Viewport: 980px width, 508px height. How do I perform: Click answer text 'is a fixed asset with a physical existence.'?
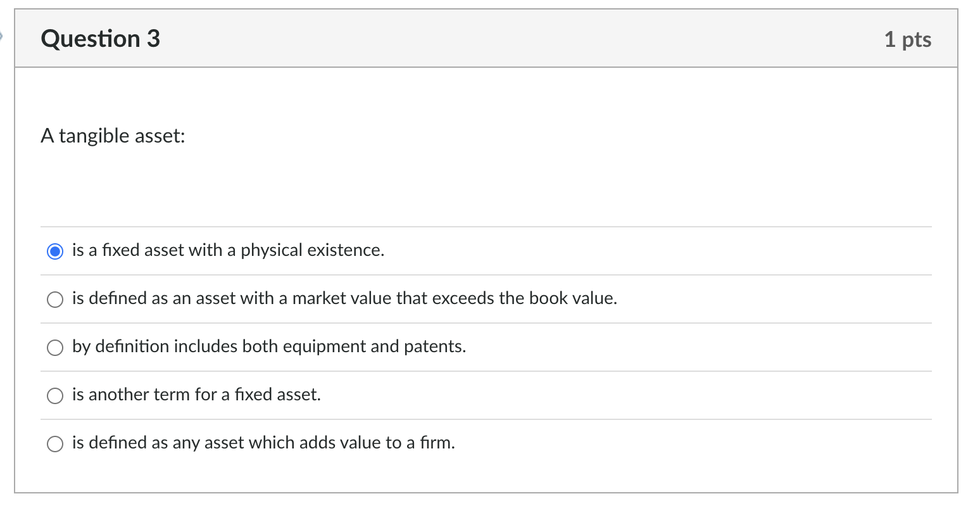pos(228,250)
